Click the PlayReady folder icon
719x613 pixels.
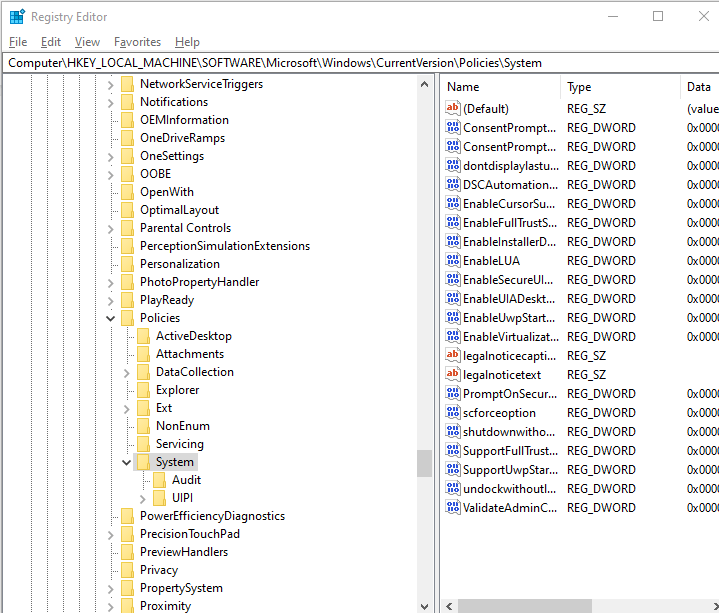pos(127,300)
